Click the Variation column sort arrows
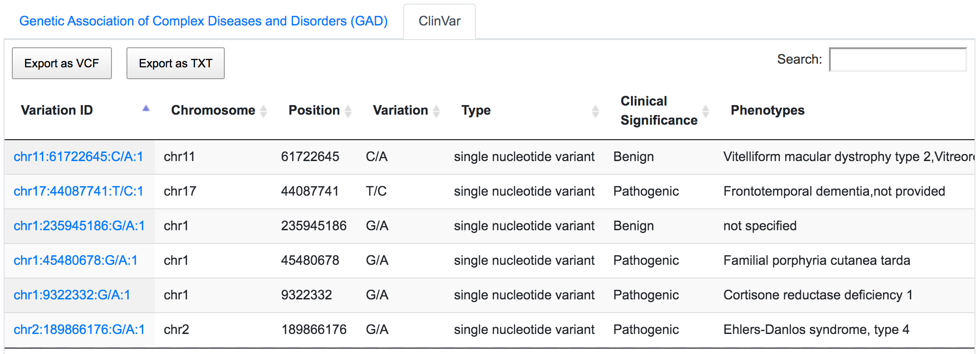Screen dimensions: 980x354 coord(436,111)
